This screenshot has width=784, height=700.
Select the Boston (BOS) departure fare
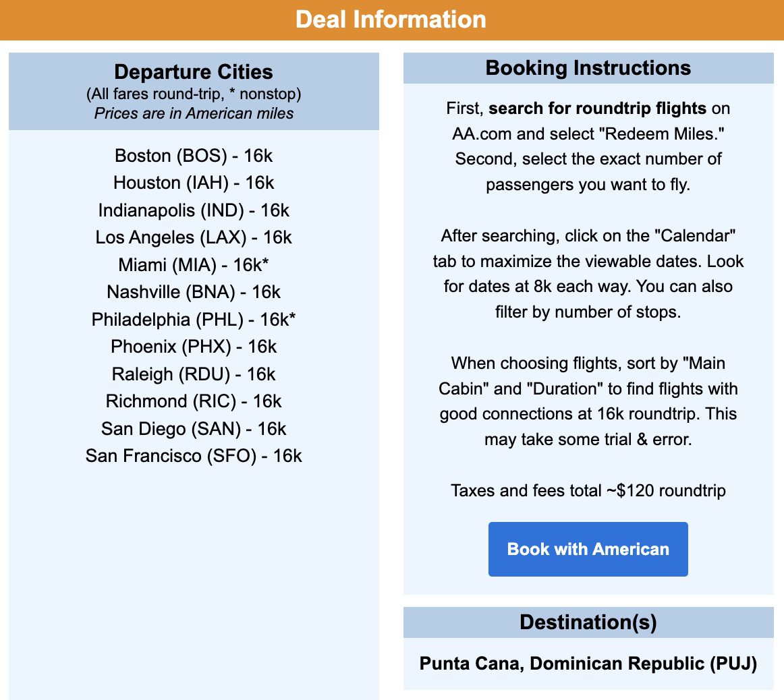[193, 156]
